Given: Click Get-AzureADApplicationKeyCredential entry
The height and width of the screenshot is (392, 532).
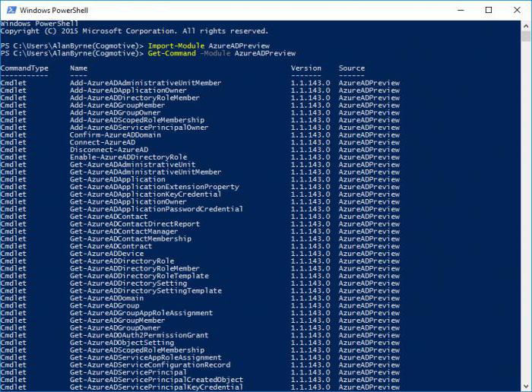Looking at the screenshot, I should point(146,194).
